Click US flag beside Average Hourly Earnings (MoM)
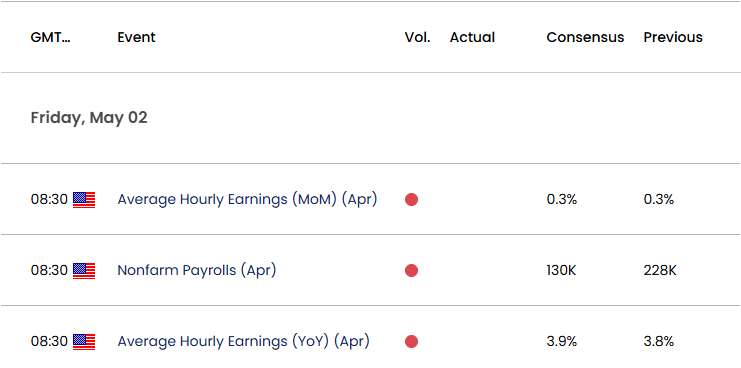 point(84,200)
